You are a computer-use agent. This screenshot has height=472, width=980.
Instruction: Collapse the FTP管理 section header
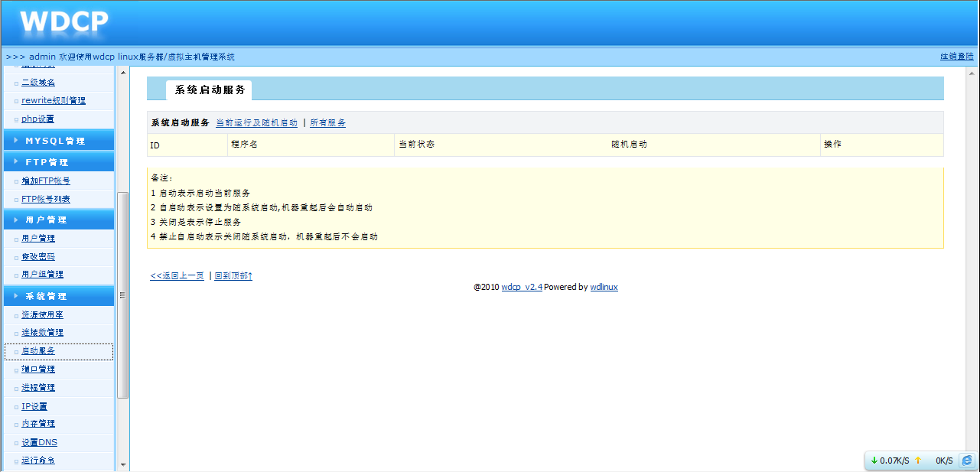(x=59, y=162)
